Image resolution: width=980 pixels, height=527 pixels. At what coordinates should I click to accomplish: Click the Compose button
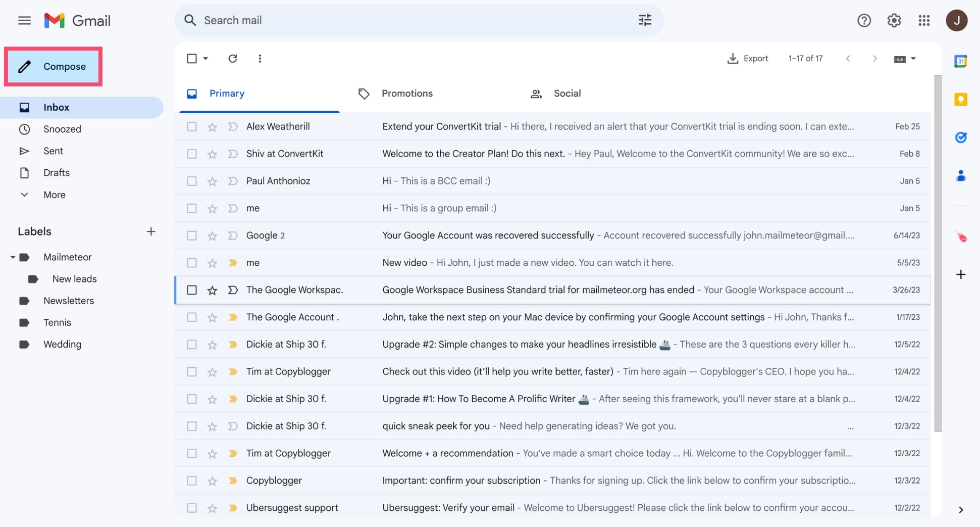tap(54, 66)
